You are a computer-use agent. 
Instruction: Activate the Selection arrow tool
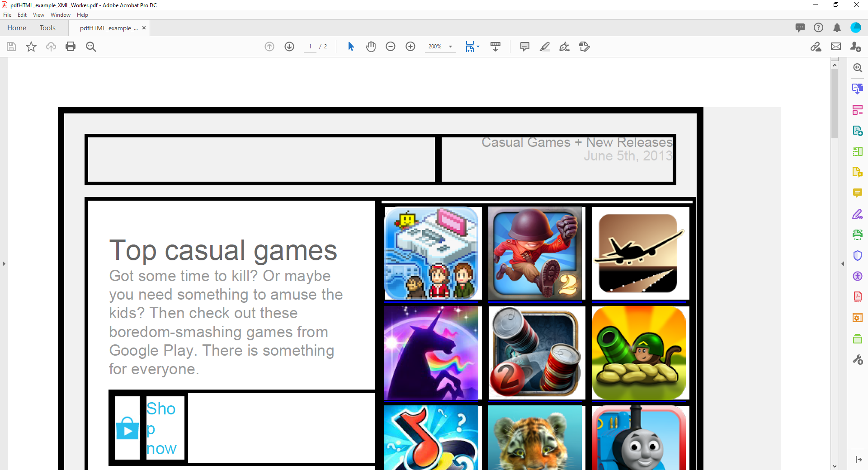[x=351, y=47]
